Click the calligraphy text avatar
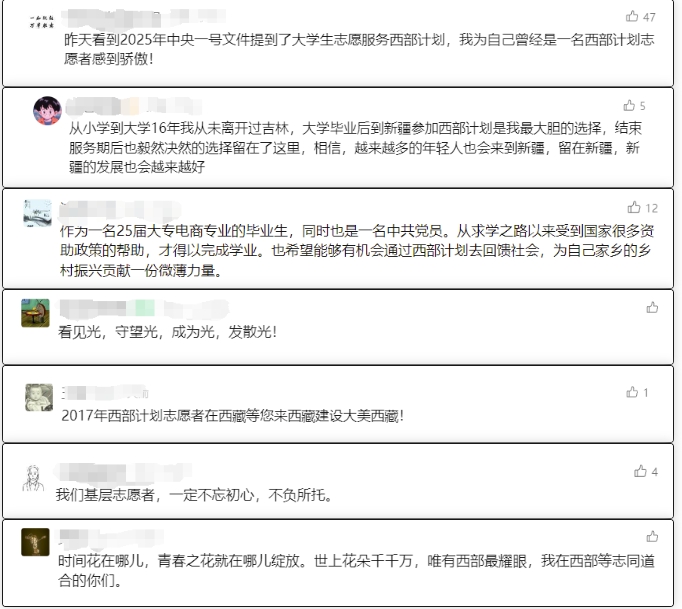The image size is (682, 609). click(42, 22)
